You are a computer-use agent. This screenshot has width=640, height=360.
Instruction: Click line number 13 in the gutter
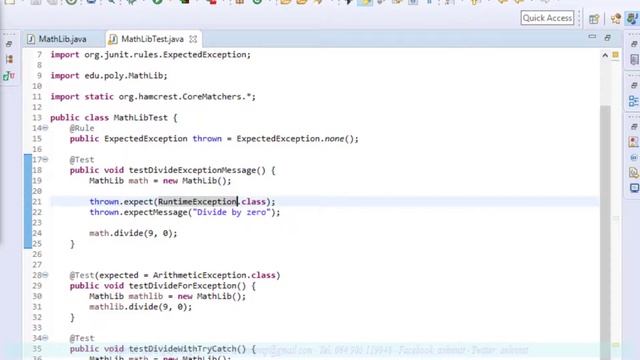pyautogui.click(x=37, y=118)
